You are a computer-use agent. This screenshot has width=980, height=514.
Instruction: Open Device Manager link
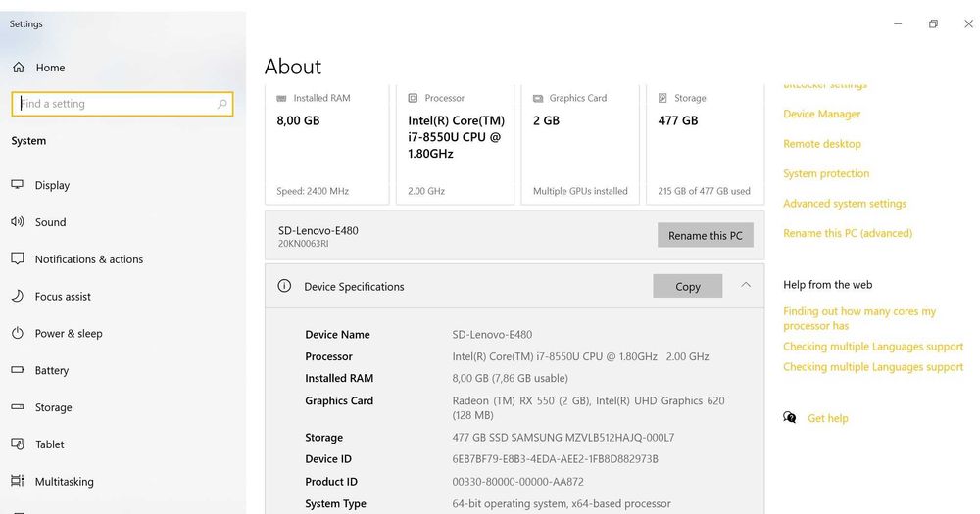tap(822, 114)
